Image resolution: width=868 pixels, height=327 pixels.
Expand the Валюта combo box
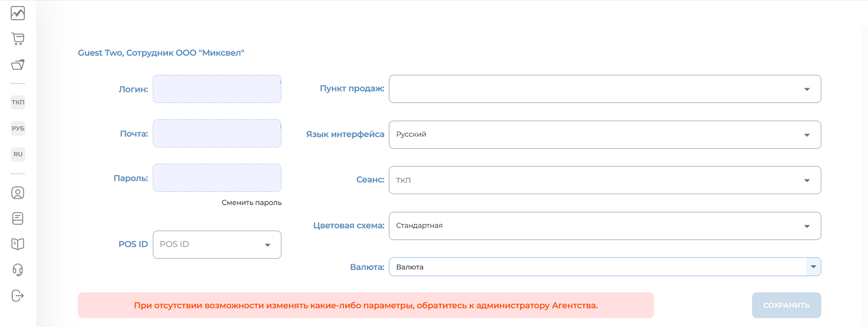point(813,267)
